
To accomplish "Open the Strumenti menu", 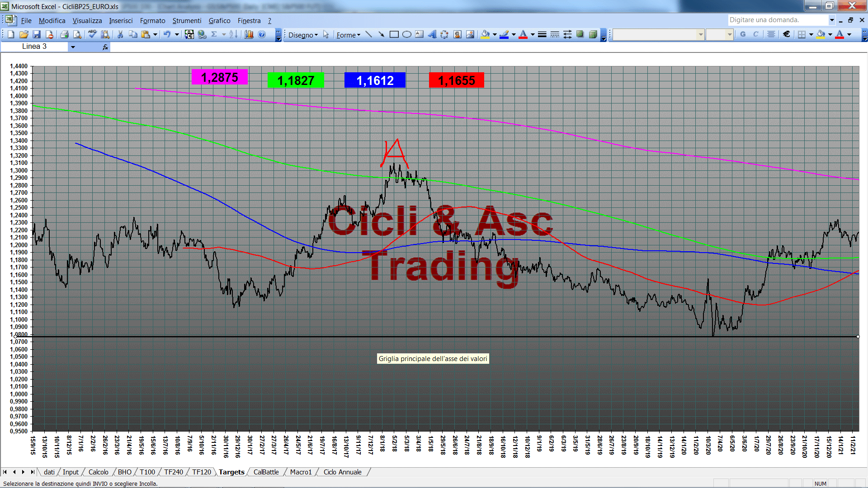I will [187, 20].
